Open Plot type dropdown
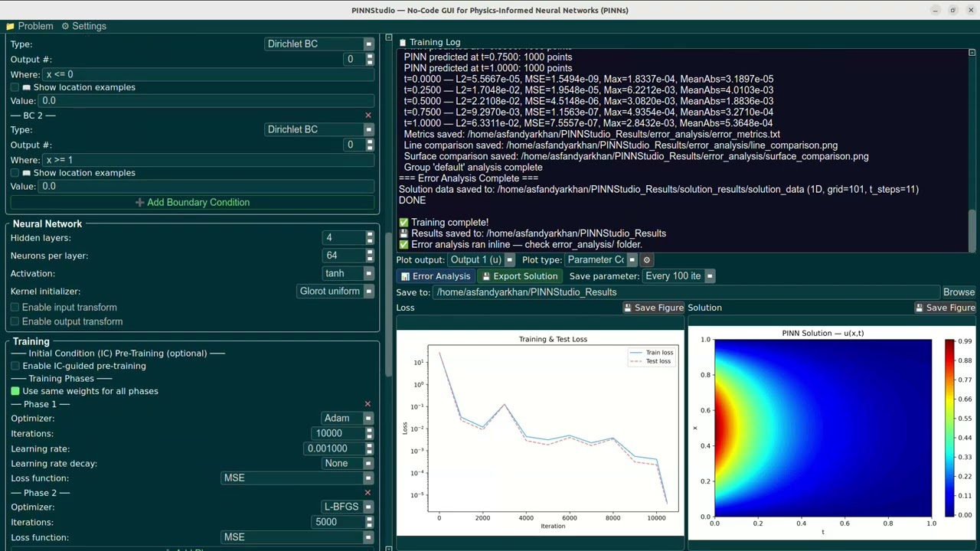This screenshot has height=551, width=980. [601, 260]
